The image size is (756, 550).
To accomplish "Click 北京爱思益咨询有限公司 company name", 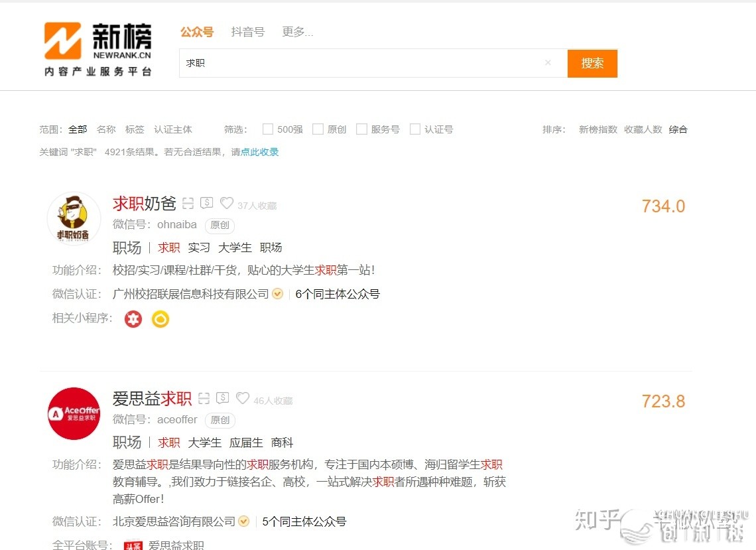I will (174, 521).
